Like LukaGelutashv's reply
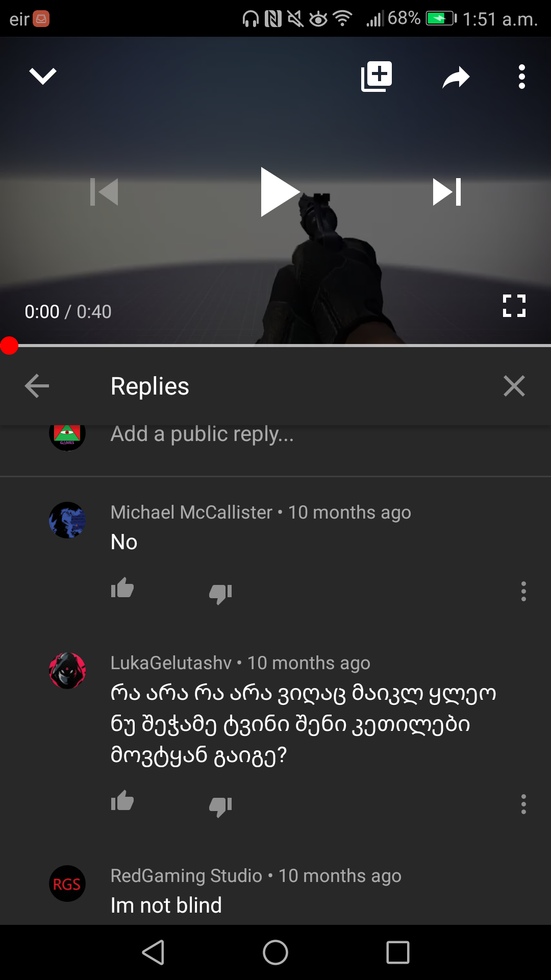Image resolution: width=551 pixels, height=980 pixels. click(122, 801)
